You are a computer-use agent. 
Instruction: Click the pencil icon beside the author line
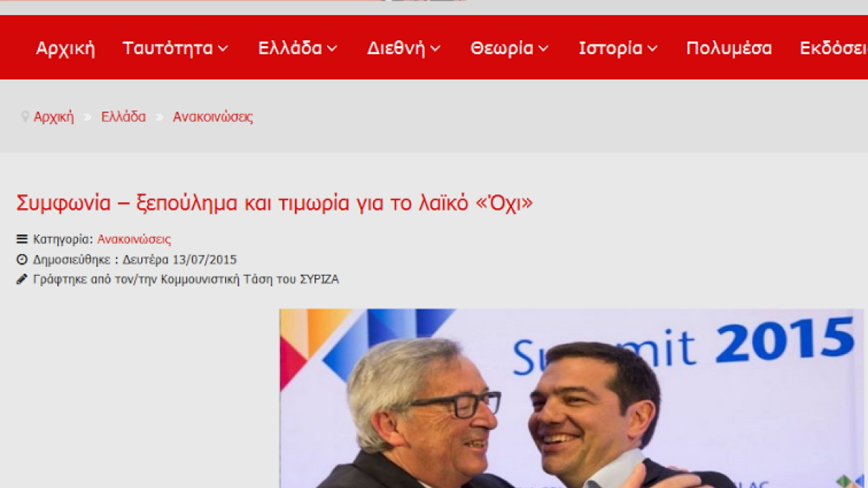[x=21, y=279]
